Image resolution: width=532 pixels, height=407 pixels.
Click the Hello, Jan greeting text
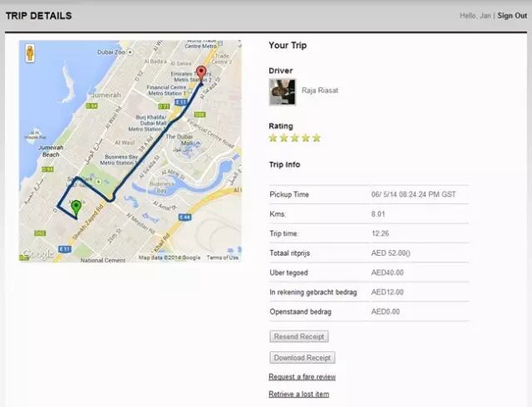(475, 16)
